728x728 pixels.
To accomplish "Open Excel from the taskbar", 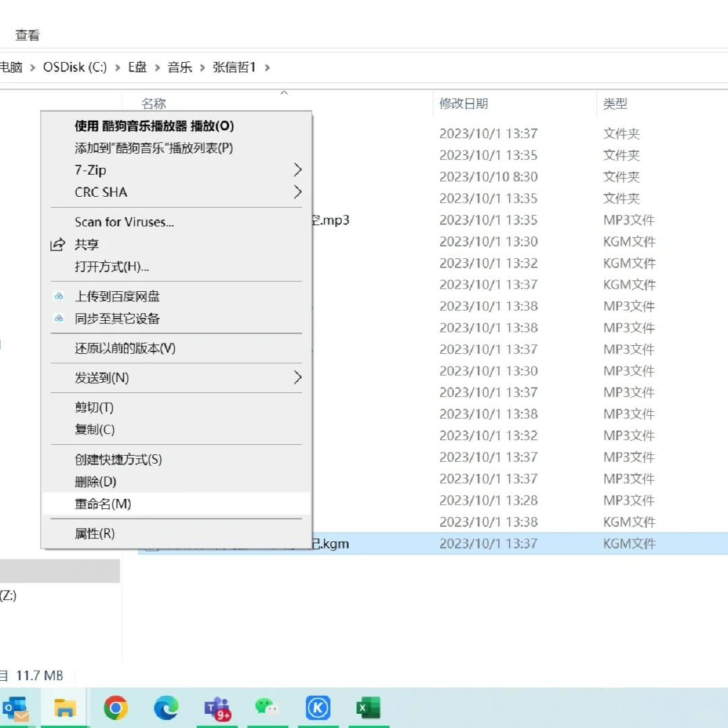I will (x=368, y=708).
